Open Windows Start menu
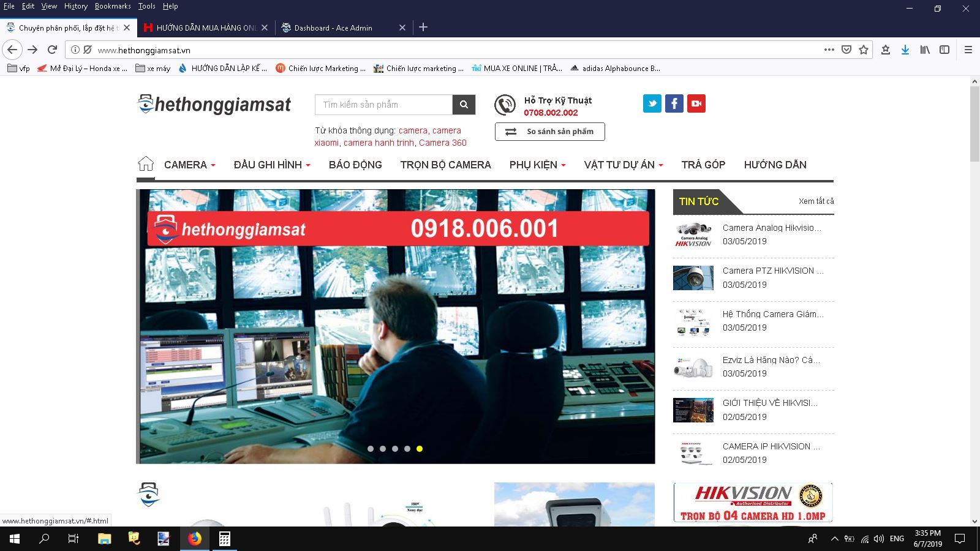 (x=15, y=539)
